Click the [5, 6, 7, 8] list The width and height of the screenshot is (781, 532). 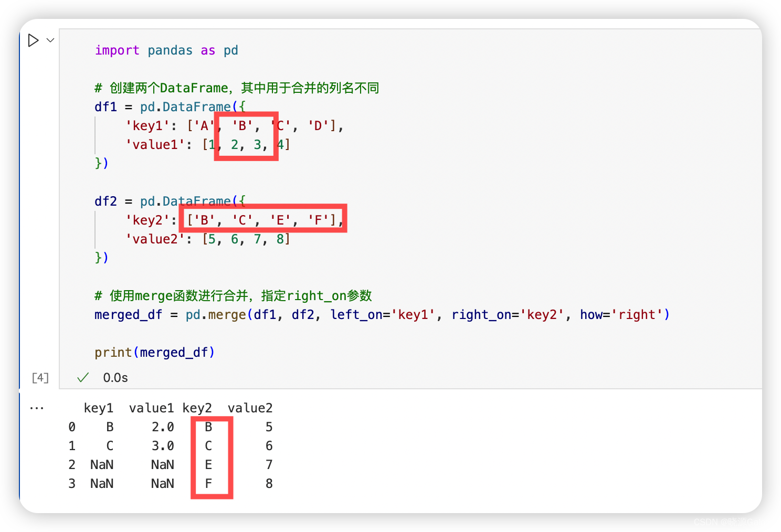(246, 239)
